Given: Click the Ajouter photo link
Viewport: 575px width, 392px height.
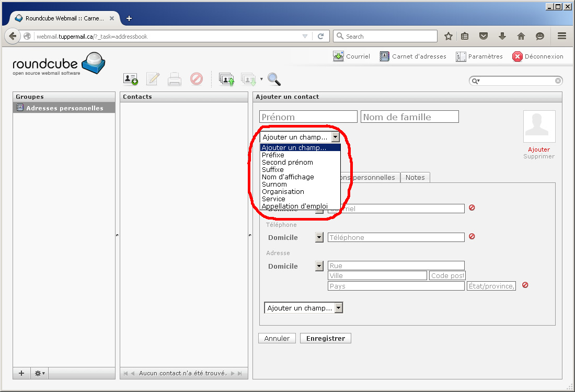Looking at the screenshot, I should [539, 149].
